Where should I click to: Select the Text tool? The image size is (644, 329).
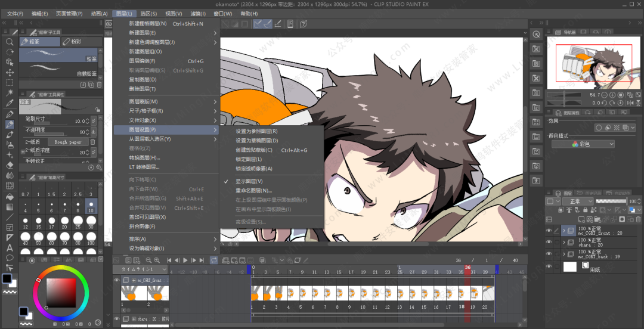(x=10, y=248)
